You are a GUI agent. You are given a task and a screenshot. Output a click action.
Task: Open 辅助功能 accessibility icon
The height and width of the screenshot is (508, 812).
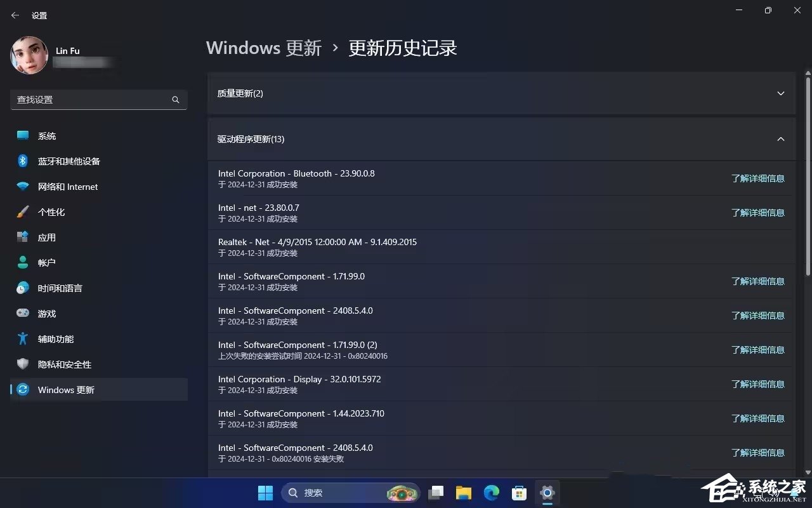coord(23,339)
